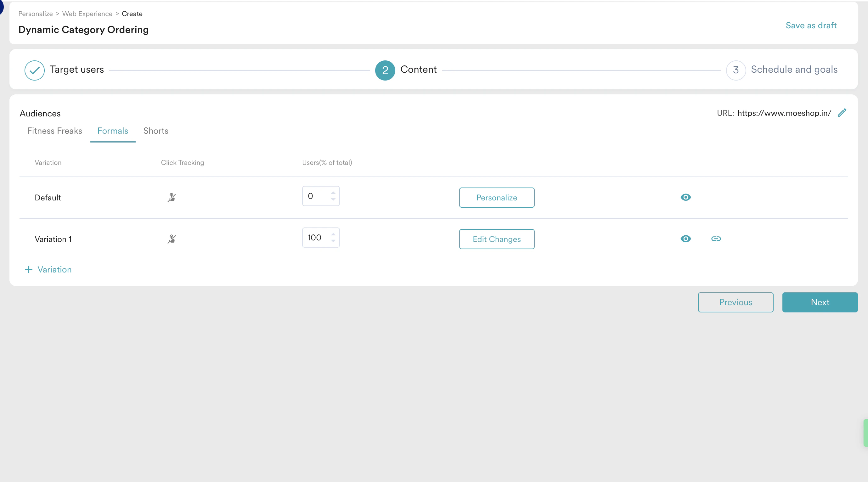The image size is (868, 482).
Task: Open Edit Changes for Variation 1
Action: [x=496, y=239]
